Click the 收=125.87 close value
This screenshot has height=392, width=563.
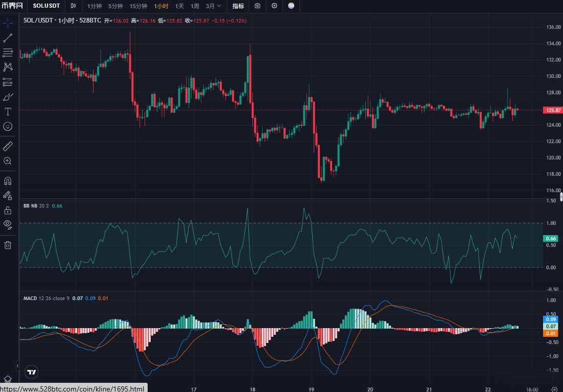[x=197, y=21]
